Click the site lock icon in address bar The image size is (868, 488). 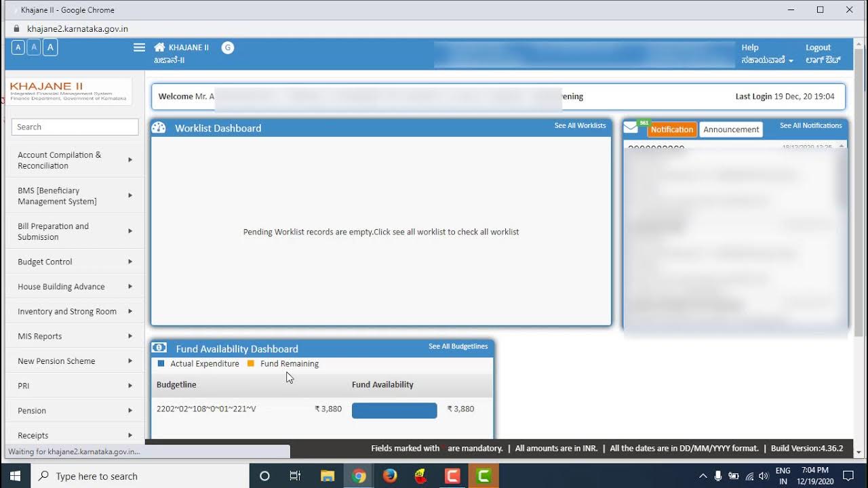(17, 29)
